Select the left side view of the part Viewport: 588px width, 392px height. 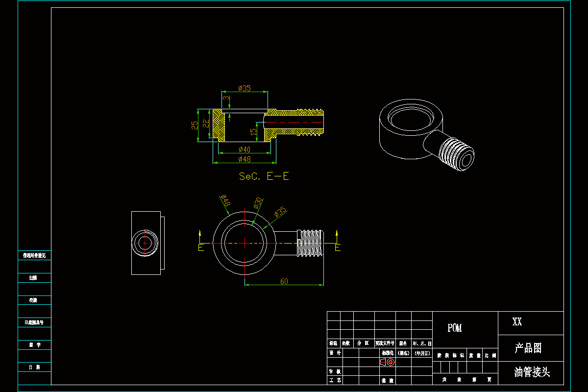pos(148,243)
